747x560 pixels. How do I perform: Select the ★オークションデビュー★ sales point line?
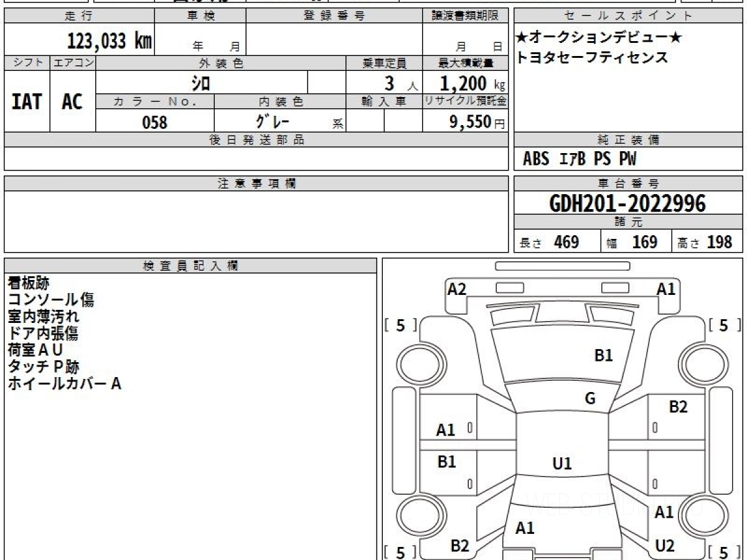(x=599, y=38)
